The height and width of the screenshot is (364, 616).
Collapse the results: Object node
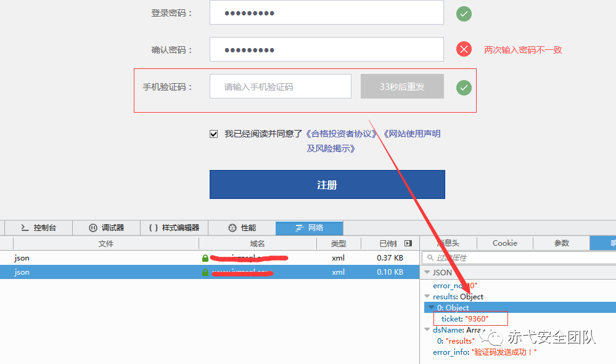427,296
